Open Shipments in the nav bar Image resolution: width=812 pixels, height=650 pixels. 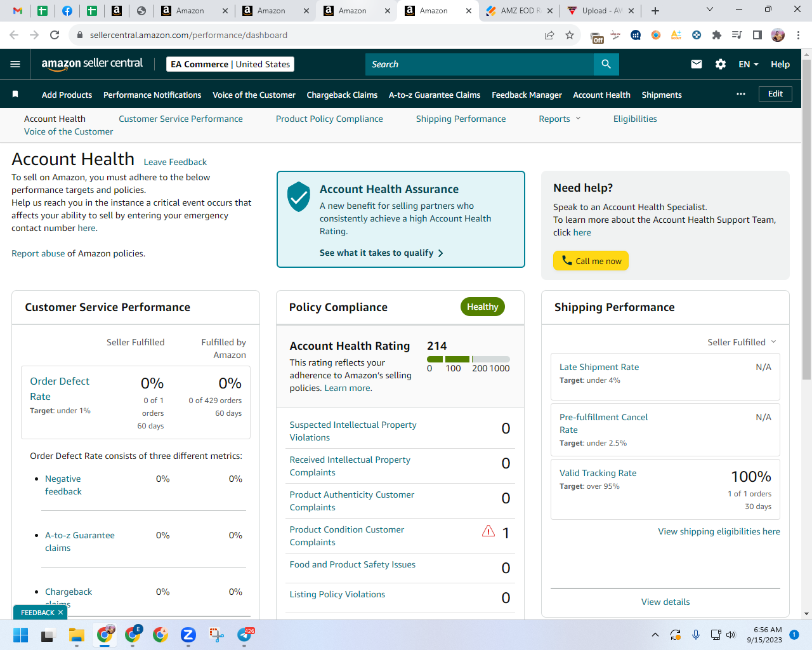(662, 95)
